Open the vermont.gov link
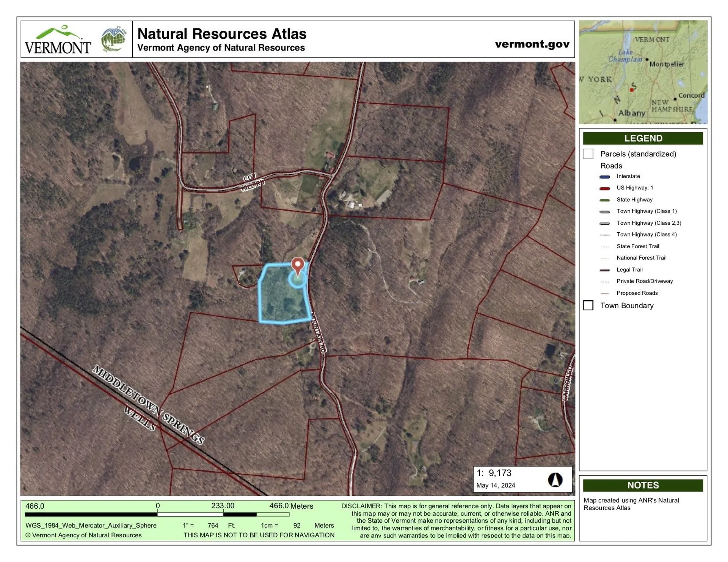 (x=532, y=44)
